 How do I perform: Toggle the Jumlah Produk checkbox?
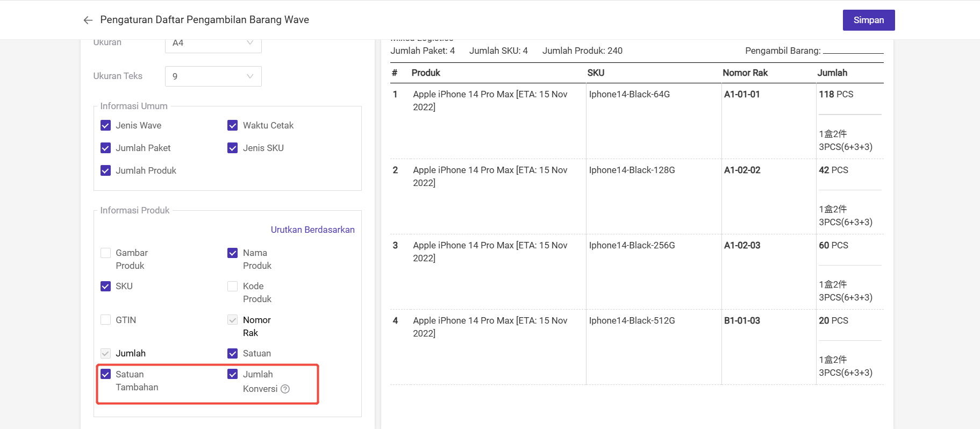(105, 170)
